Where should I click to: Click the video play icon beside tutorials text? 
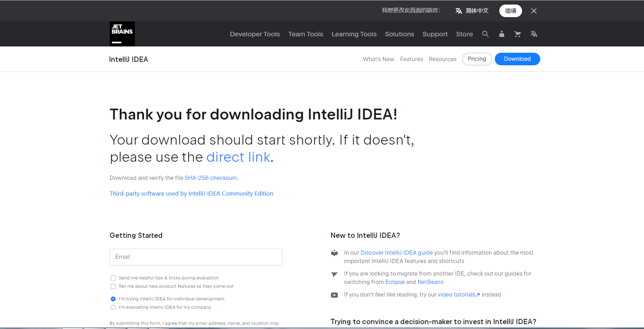click(x=334, y=295)
